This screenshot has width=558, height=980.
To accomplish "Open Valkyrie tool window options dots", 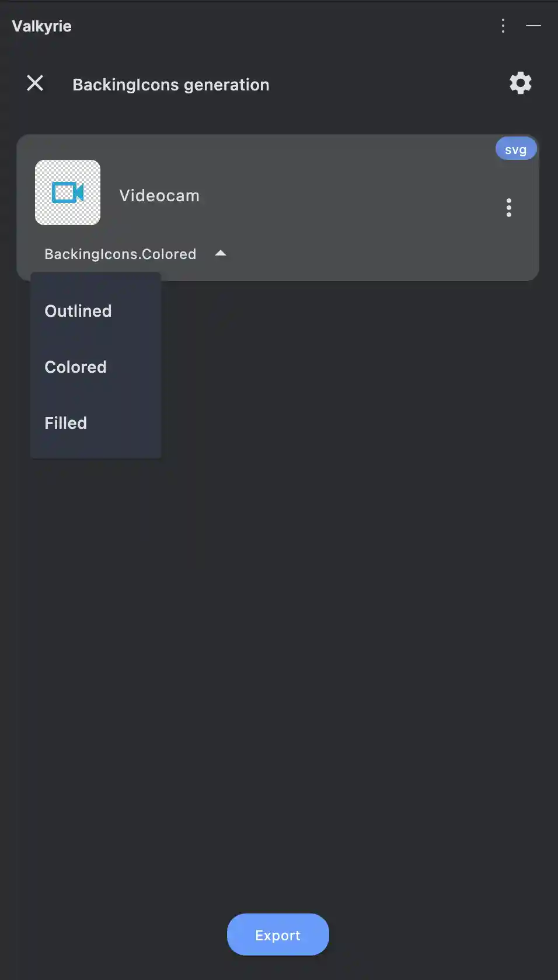I will click(503, 26).
